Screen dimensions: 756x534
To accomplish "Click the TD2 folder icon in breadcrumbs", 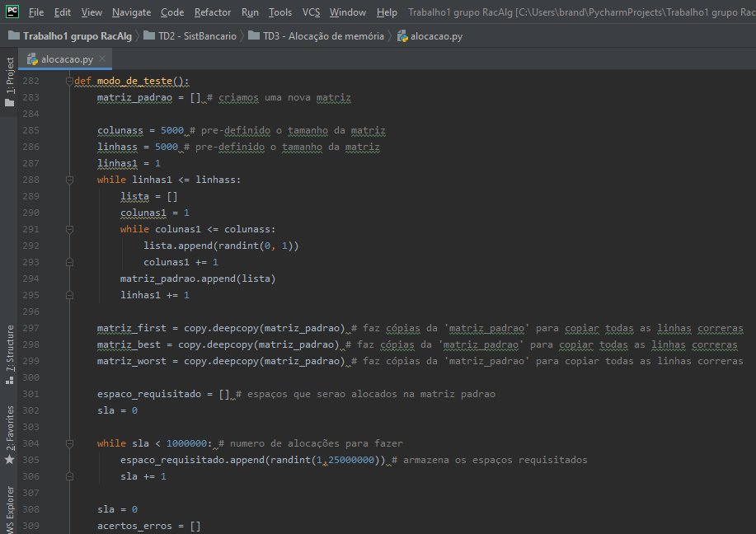I will click(149, 35).
